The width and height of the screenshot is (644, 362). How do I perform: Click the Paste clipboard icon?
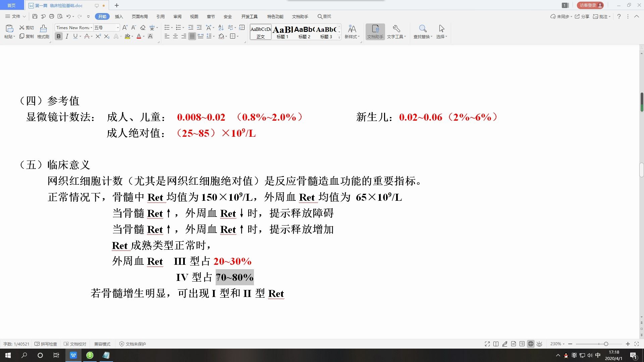tap(9, 29)
